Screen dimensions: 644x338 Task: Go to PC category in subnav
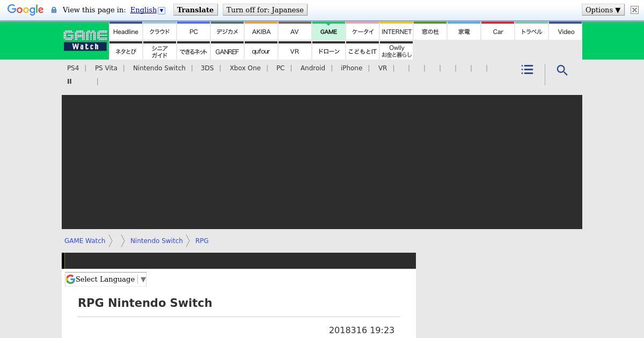pyautogui.click(x=280, y=68)
